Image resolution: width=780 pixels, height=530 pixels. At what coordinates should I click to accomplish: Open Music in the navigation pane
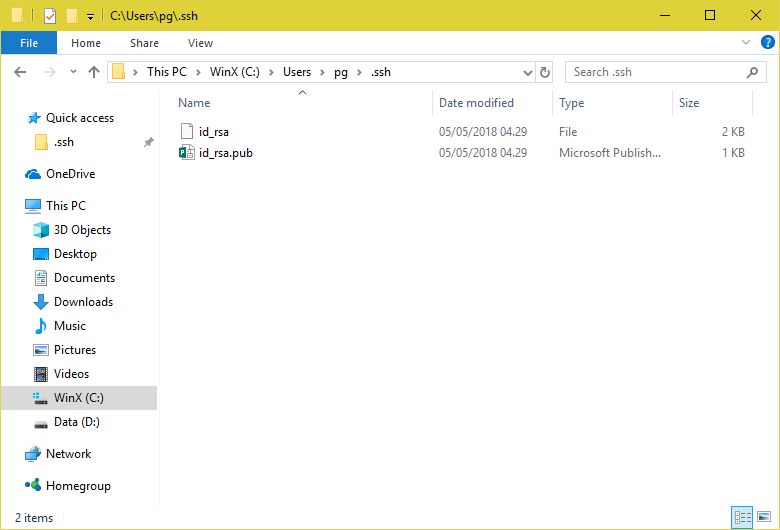[70, 325]
